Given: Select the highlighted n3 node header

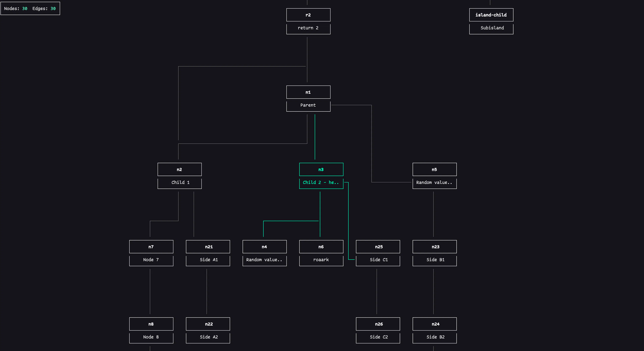Looking at the screenshot, I should pos(321,170).
